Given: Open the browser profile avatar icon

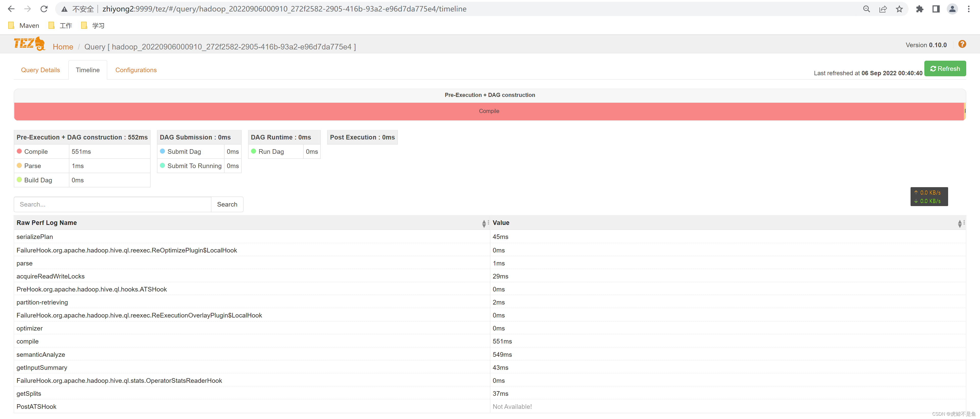Looking at the screenshot, I should [x=952, y=9].
